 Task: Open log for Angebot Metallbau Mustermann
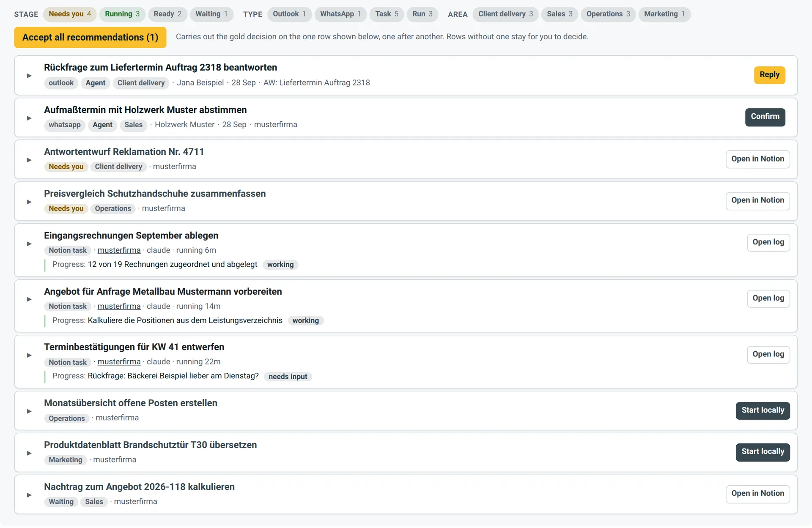click(x=768, y=298)
